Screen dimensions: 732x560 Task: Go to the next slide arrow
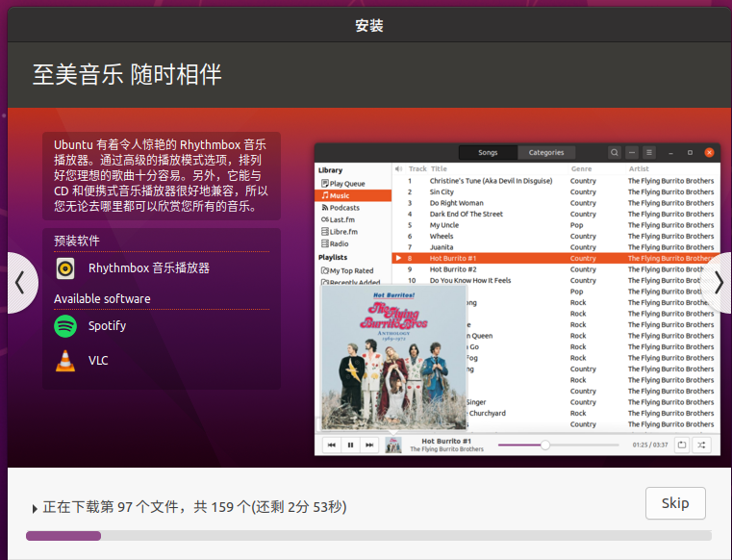[x=718, y=282]
